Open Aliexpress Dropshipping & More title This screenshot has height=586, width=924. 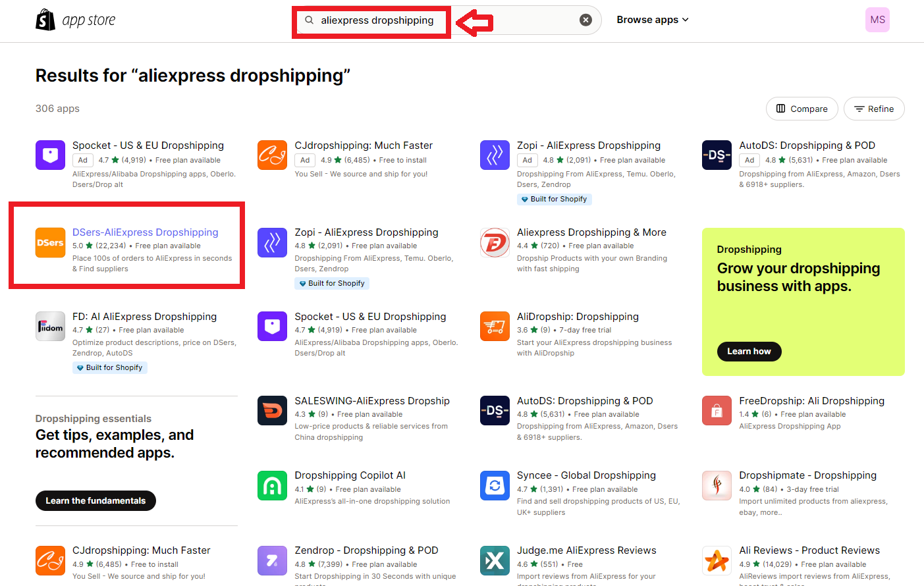click(x=591, y=232)
